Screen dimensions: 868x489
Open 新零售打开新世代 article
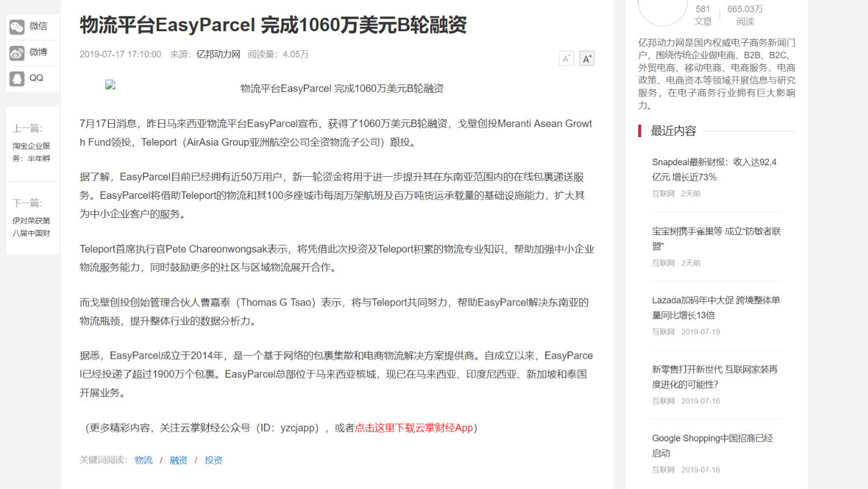pos(714,376)
